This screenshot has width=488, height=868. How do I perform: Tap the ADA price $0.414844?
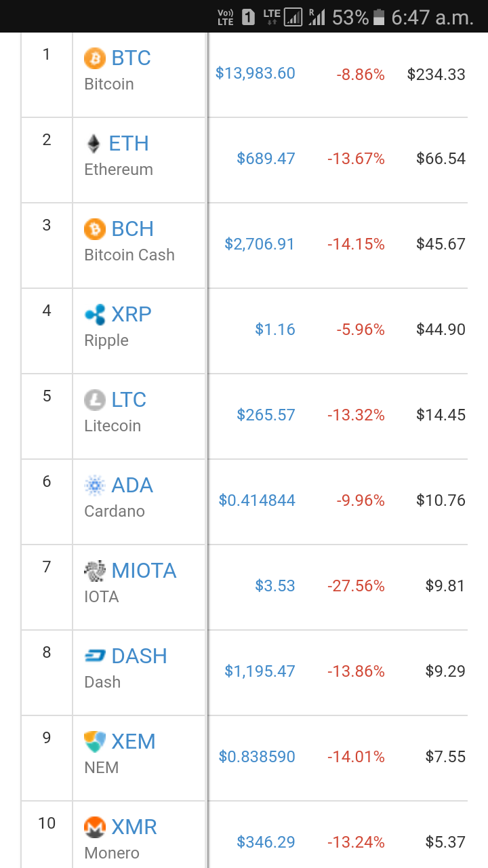coord(257,500)
